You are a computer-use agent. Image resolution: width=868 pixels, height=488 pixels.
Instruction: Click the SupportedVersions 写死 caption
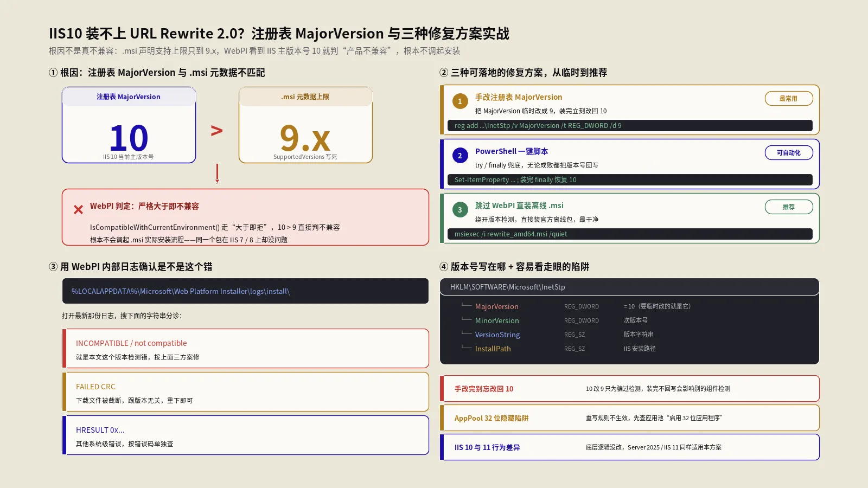305,157
